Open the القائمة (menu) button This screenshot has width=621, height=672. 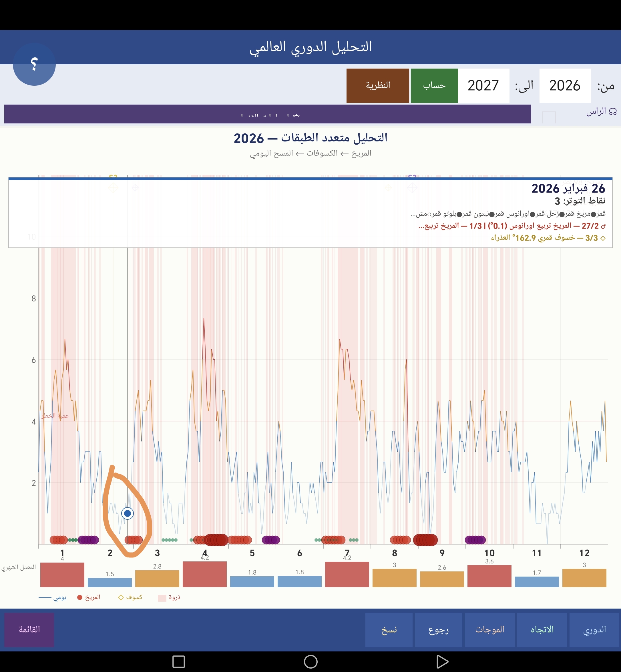coord(29,629)
